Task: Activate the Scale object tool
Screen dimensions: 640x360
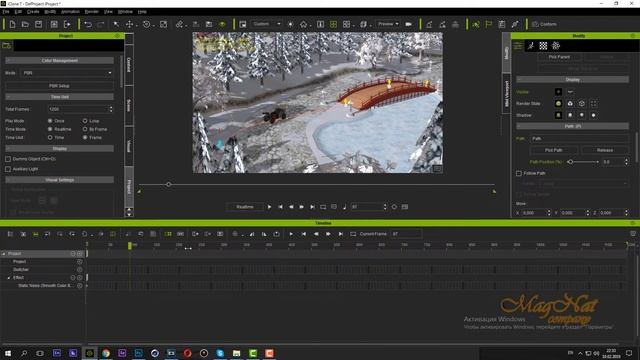Action: point(164,24)
